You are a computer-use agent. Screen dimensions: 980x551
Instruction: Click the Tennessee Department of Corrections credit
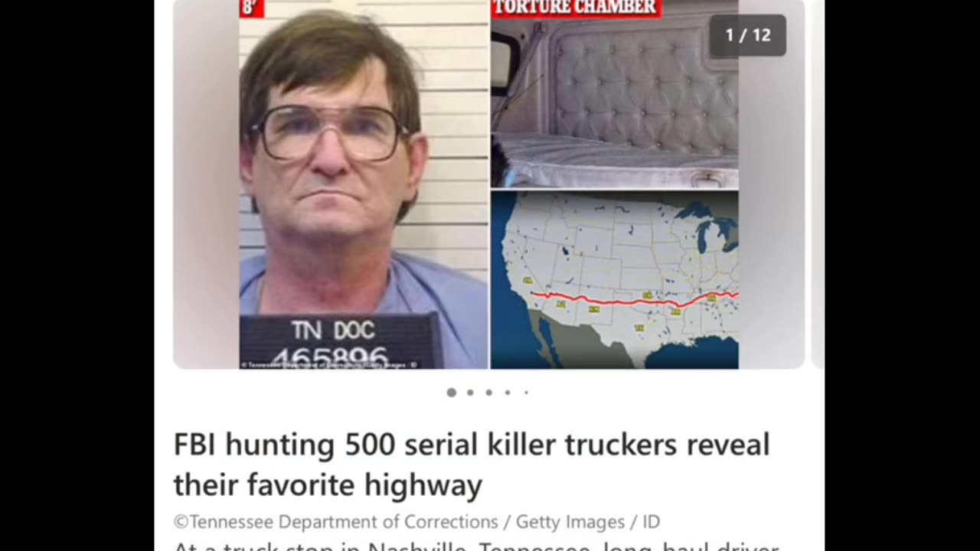pyautogui.click(x=336, y=522)
